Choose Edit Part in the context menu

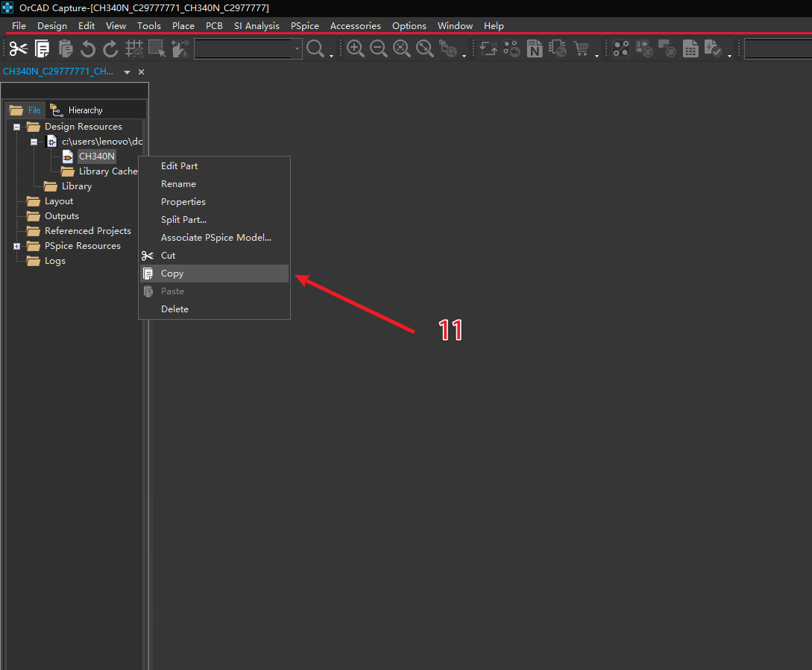coord(214,166)
